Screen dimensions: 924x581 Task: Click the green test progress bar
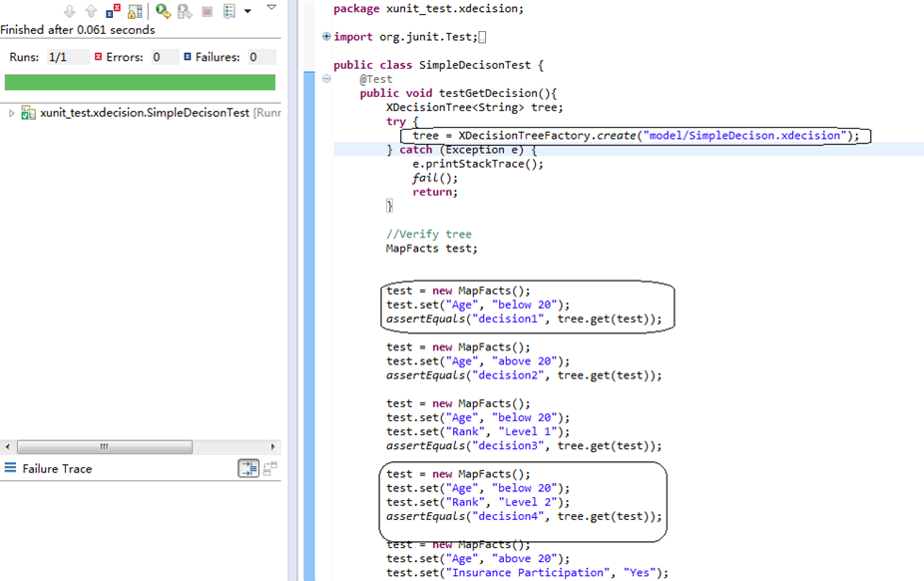140,82
